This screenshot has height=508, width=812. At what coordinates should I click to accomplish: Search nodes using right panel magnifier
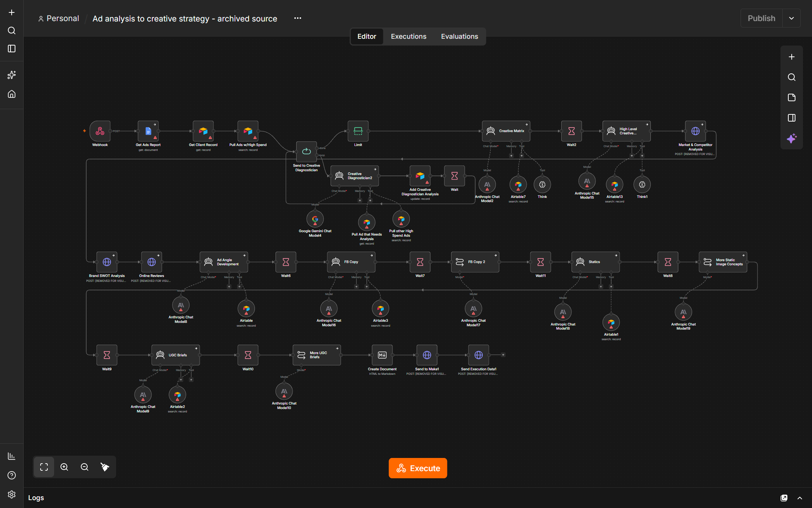tap(792, 77)
